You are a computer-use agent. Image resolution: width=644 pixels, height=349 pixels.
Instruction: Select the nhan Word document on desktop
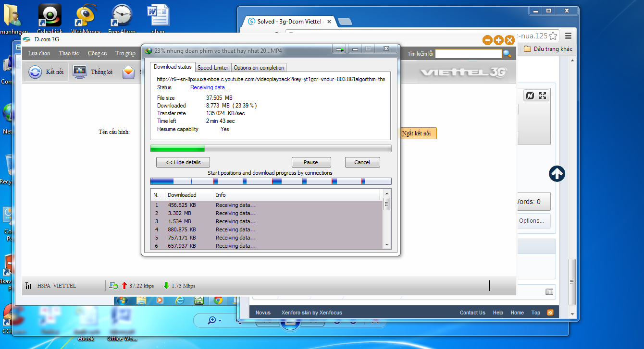(158, 18)
